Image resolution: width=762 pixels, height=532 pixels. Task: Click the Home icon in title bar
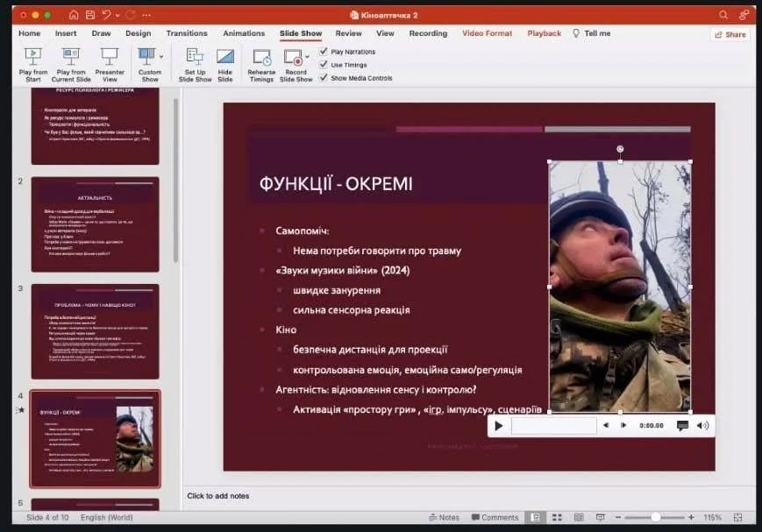(x=74, y=15)
